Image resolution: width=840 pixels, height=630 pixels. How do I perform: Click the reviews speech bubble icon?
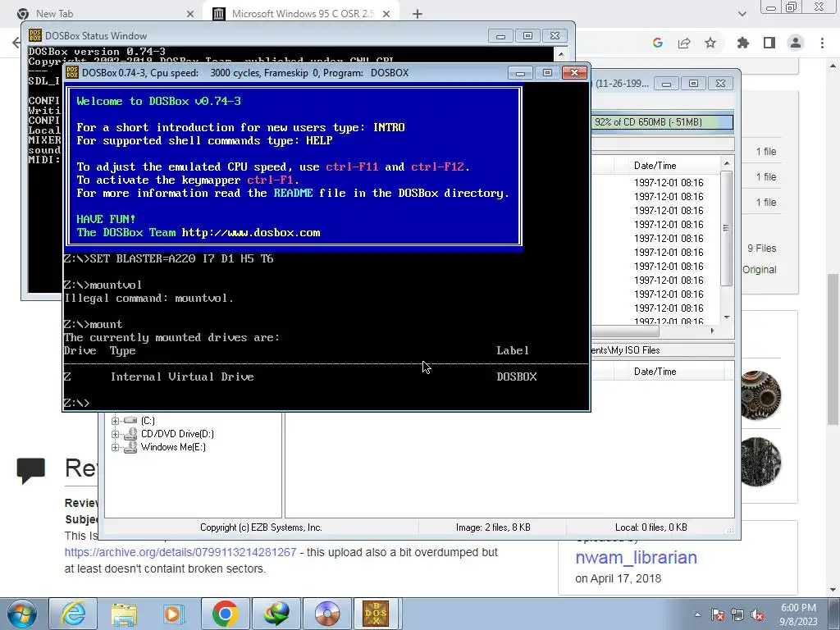point(30,470)
